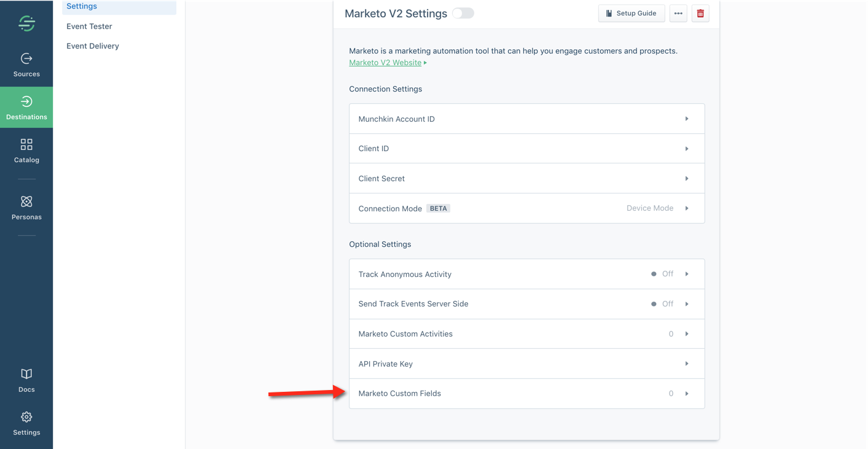Expand the API Private Key setting
868x449 pixels.
pyautogui.click(x=526, y=364)
